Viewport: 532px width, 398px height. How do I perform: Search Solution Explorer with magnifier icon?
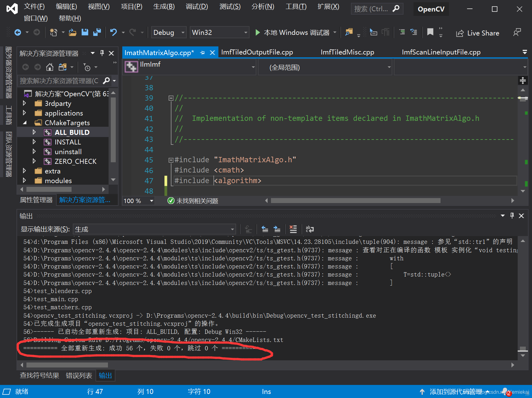pyautogui.click(x=106, y=81)
